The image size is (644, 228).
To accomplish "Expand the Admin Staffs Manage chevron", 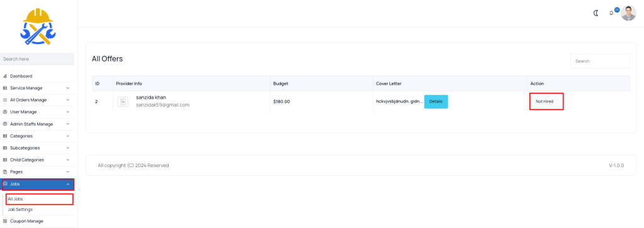I will 68,124.
